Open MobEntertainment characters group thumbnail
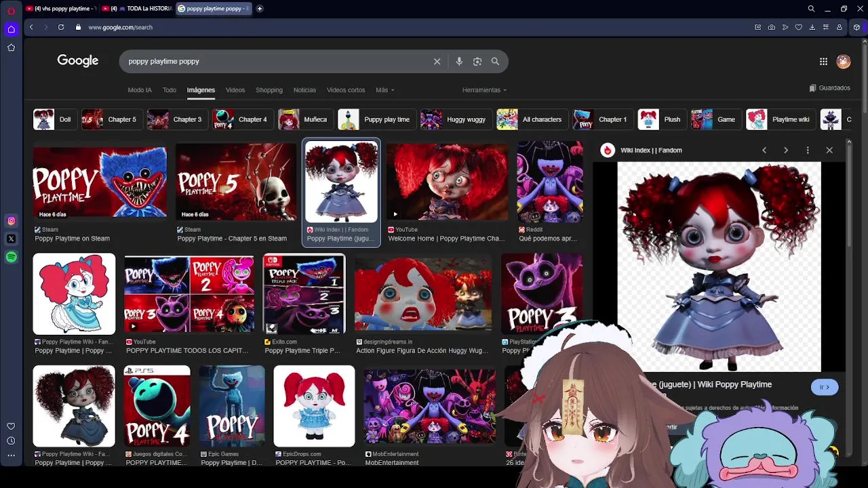The height and width of the screenshot is (488, 868). pyautogui.click(x=429, y=406)
